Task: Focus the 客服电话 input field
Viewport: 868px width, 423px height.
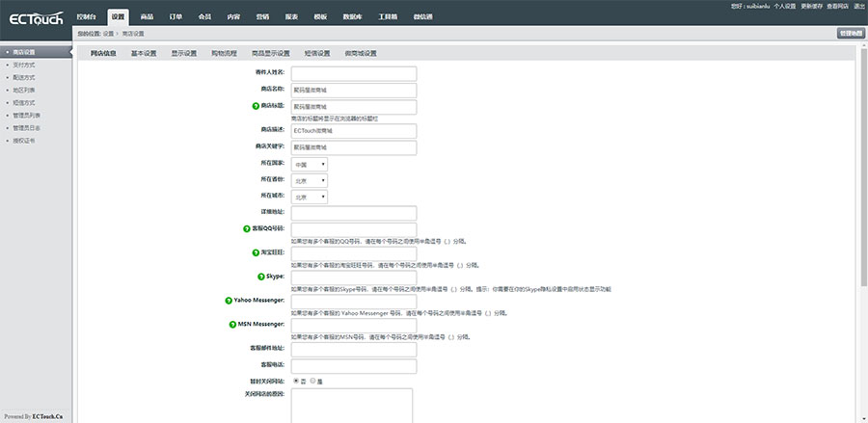Action: (354, 366)
